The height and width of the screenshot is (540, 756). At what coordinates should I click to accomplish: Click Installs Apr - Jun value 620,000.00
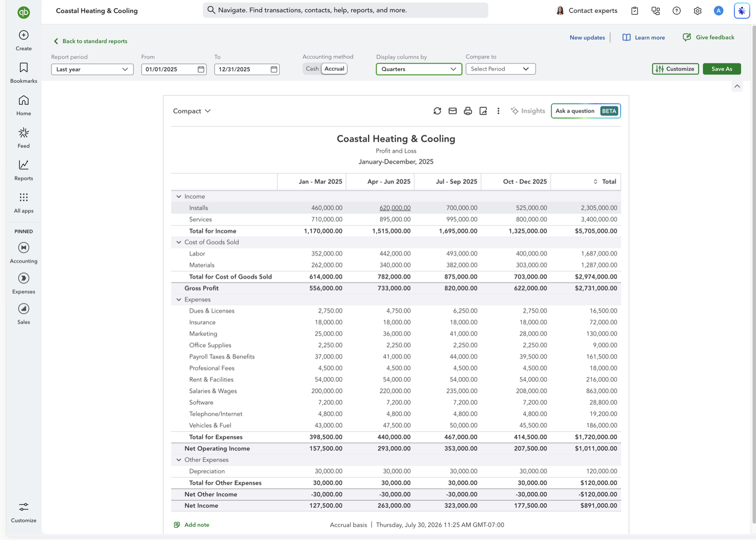(395, 208)
